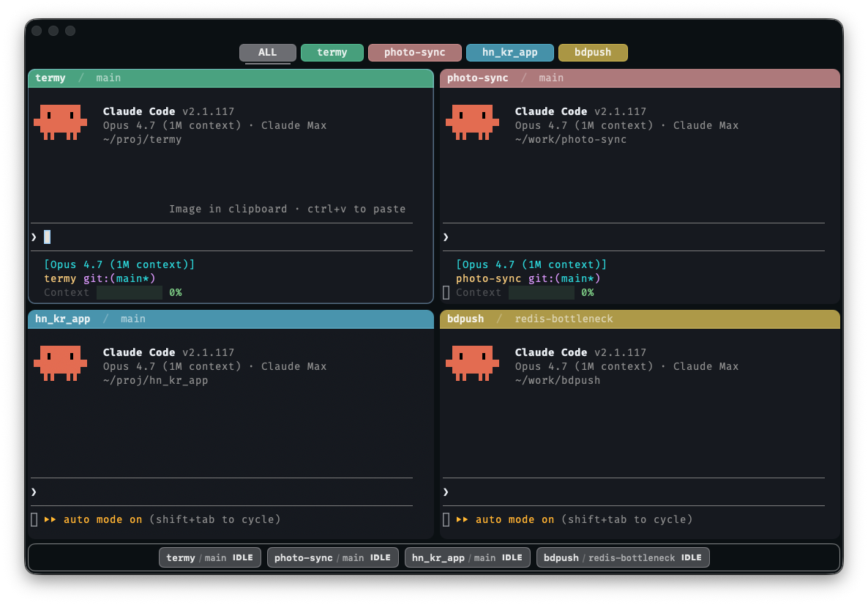Switch to the hn_kr_app filter tab
This screenshot has width=868, height=605.
(510, 52)
